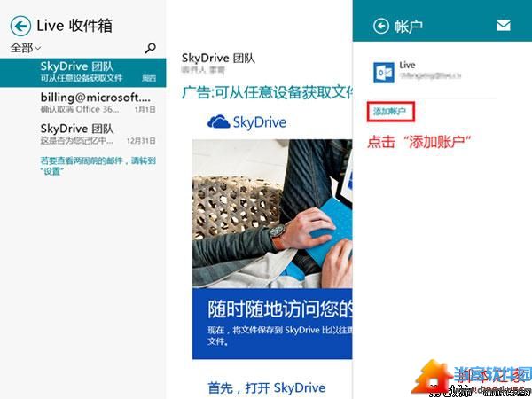Viewport: 532px width, 399px height.
Task: Click the sender name SkyDrive 团队 in reading pane
Action: pos(218,59)
